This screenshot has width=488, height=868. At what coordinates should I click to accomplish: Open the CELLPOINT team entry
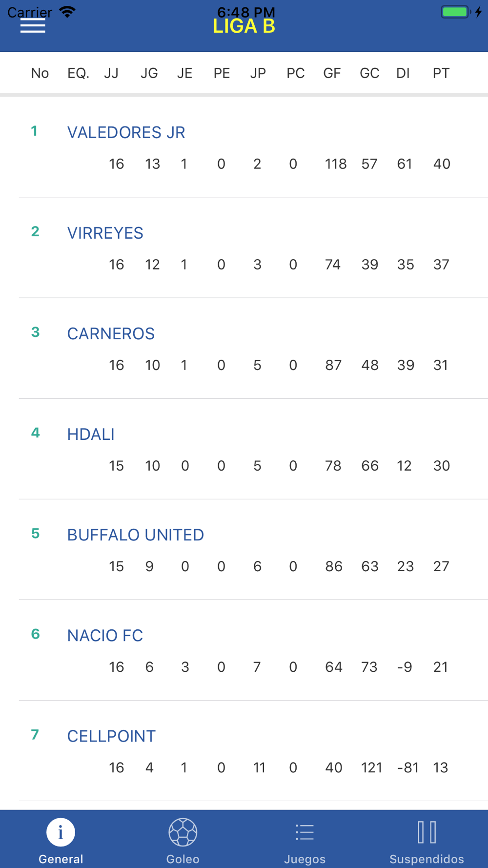[x=111, y=736]
